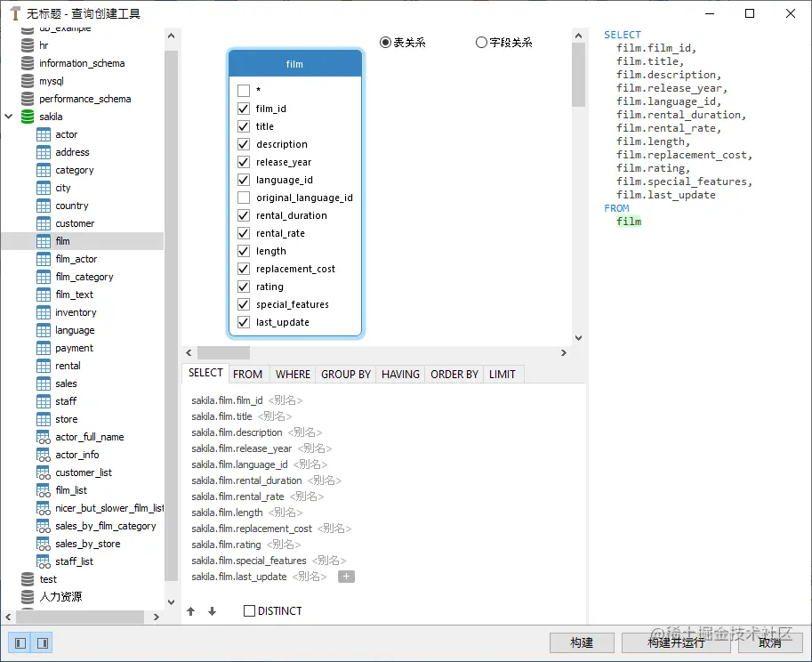Click the diagram vertical scrollbar thumb

[x=578, y=75]
